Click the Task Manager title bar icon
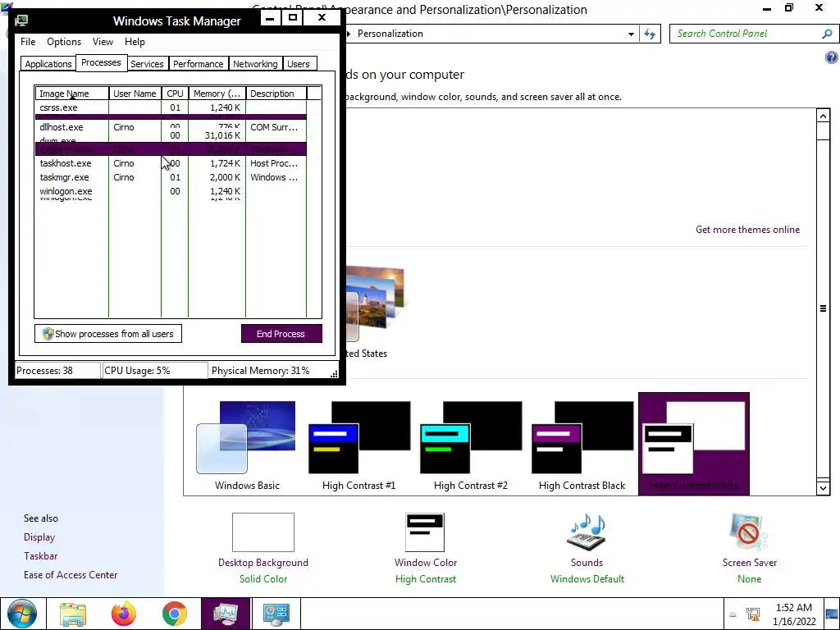Screen dimensions: 840x630 coord(21,21)
